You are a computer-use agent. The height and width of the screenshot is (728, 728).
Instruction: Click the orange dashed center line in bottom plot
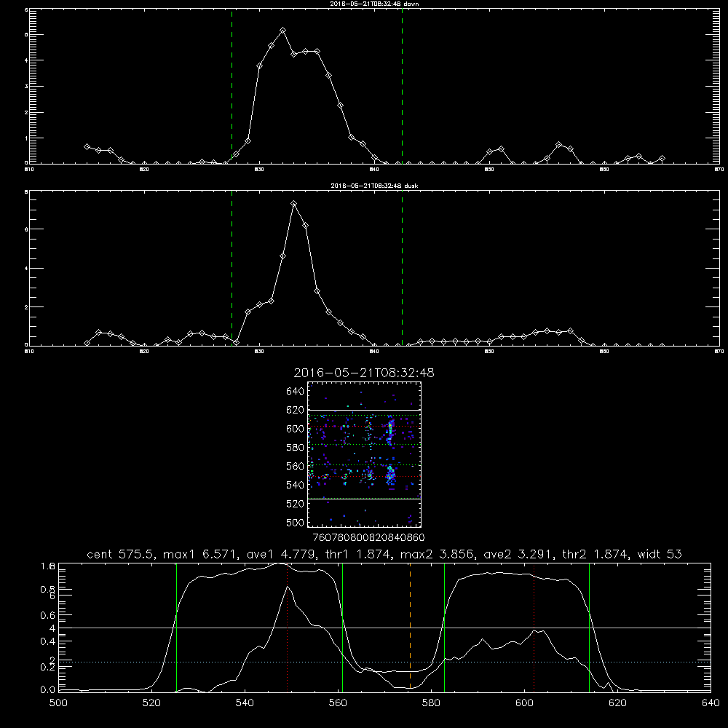[x=410, y=627]
